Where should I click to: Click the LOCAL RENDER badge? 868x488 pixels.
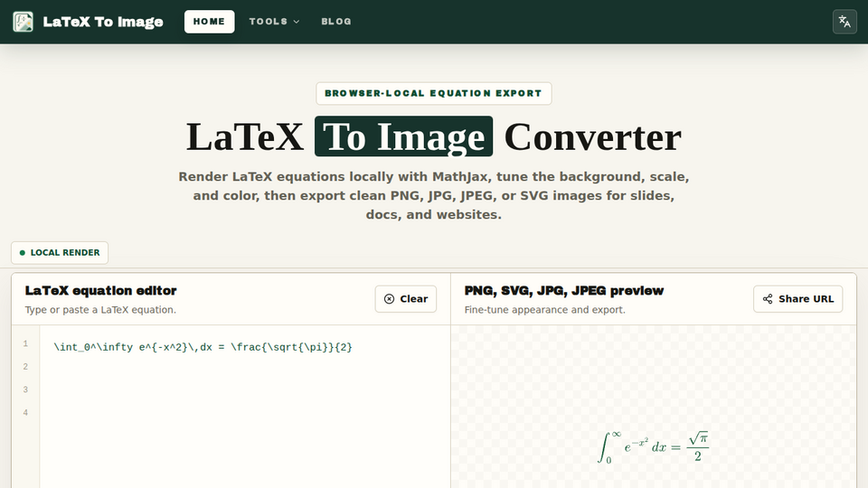(60, 253)
